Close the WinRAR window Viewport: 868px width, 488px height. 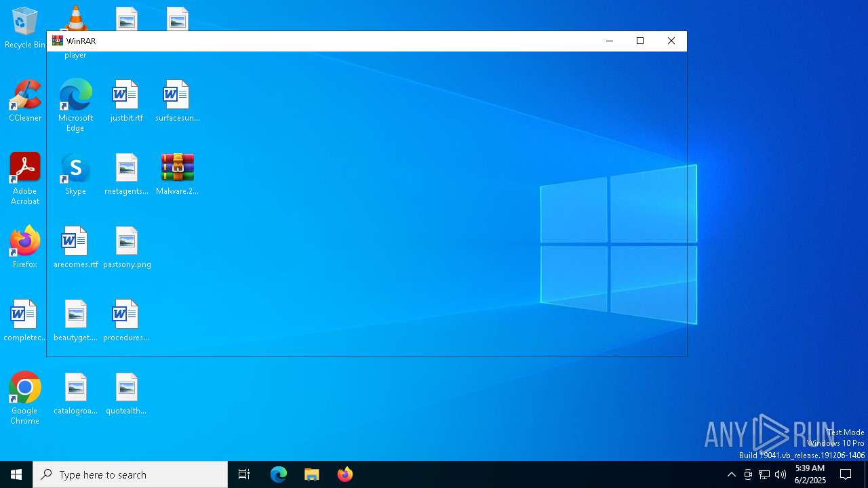[x=671, y=41]
